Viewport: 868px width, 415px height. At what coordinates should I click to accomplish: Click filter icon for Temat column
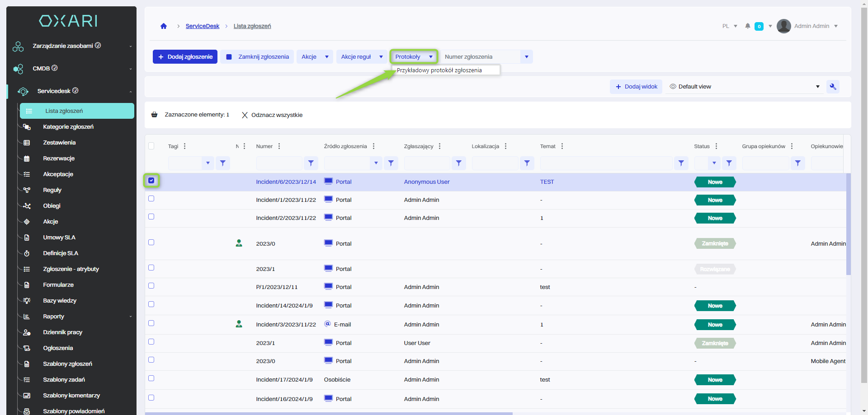pyautogui.click(x=681, y=163)
